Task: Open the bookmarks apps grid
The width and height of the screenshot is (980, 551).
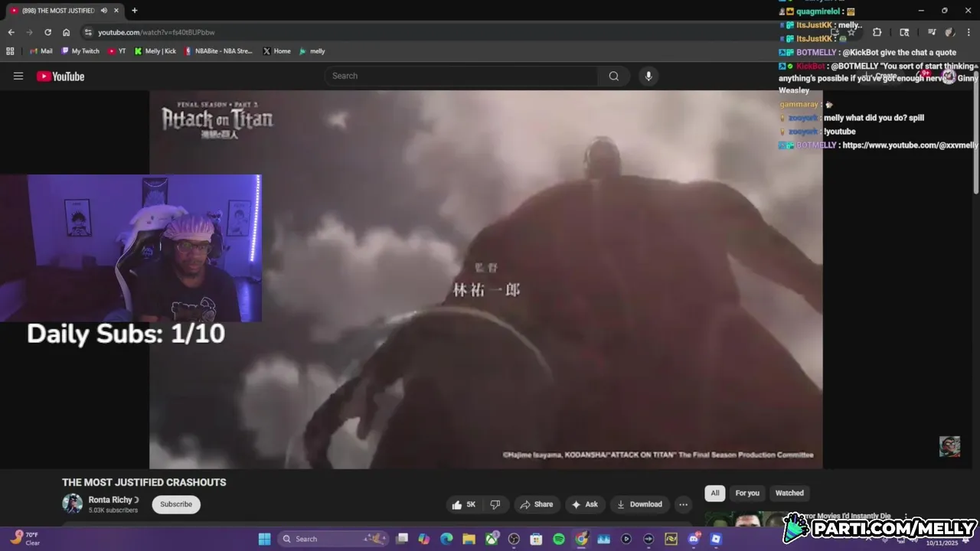Action: [x=10, y=51]
